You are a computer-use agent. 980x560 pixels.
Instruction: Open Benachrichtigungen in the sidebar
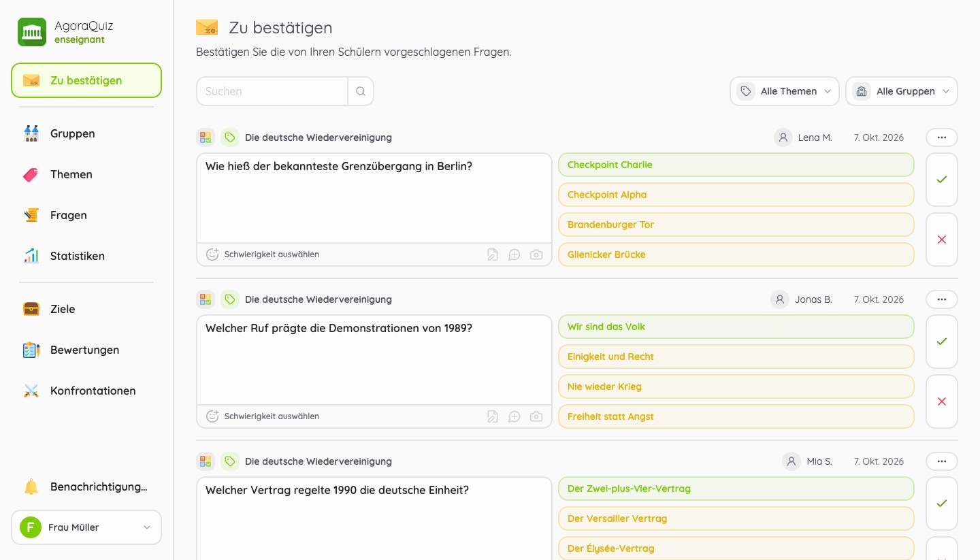click(x=86, y=487)
